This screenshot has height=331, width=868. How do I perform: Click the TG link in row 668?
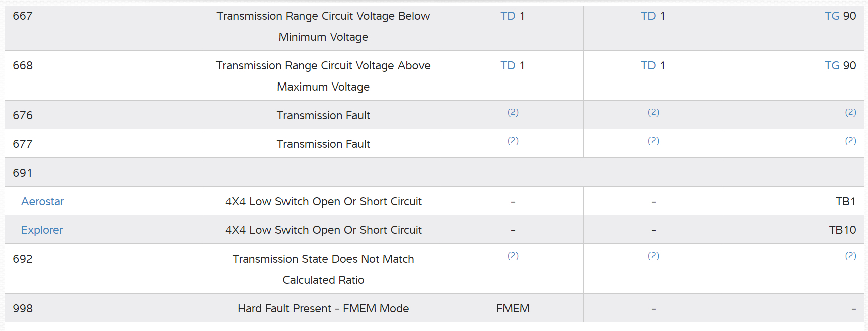(x=832, y=65)
